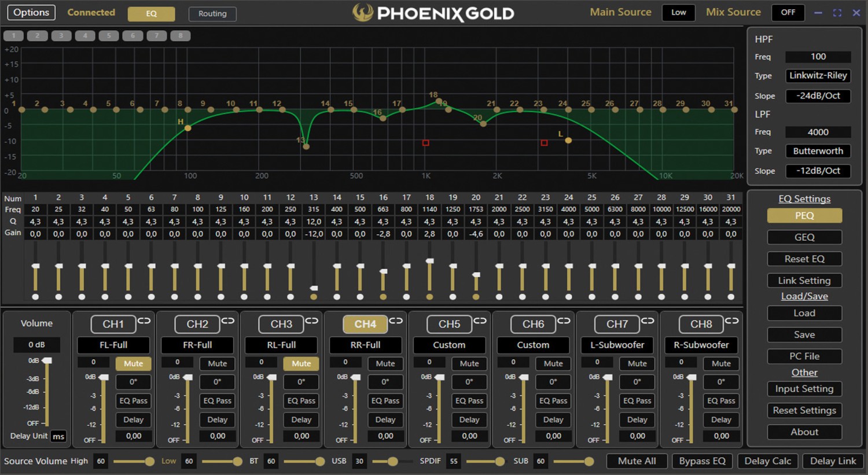Image resolution: width=868 pixels, height=475 pixels.
Task: Click LPF Freq field showing 4000
Action: coord(818,132)
